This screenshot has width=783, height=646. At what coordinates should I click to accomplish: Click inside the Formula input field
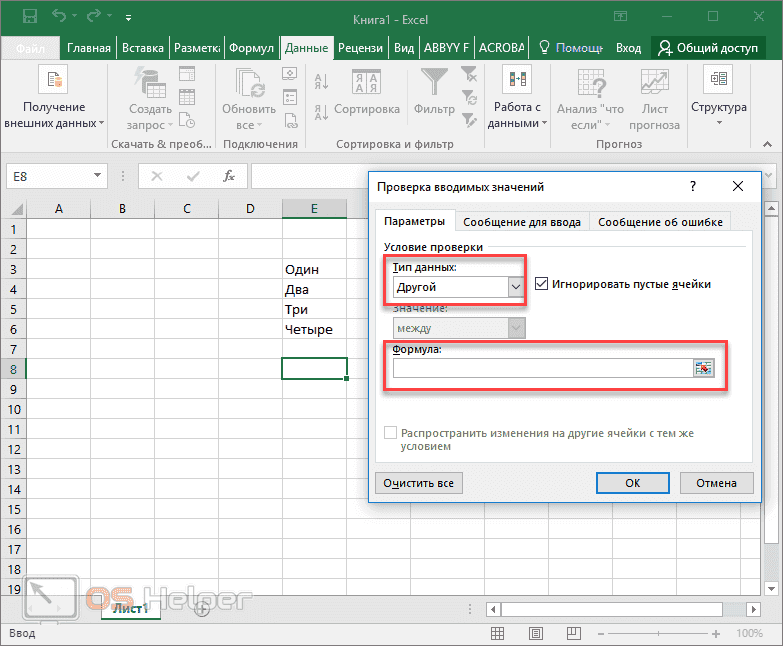(x=542, y=369)
